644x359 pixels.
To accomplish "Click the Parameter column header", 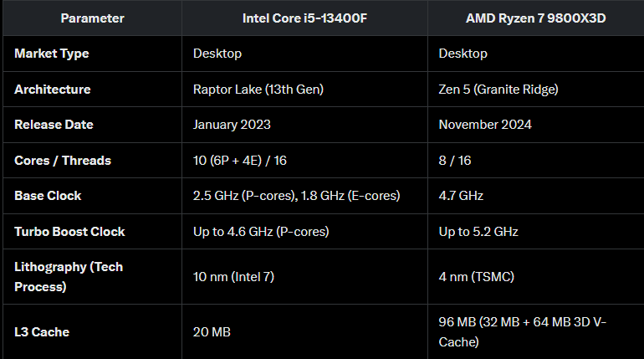I will click(x=92, y=18).
